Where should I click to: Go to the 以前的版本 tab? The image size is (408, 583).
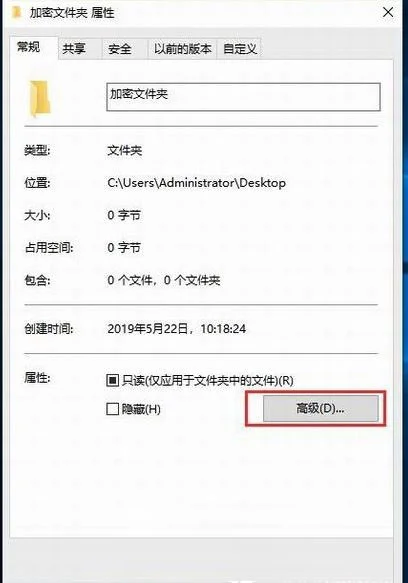pos(182,49)
